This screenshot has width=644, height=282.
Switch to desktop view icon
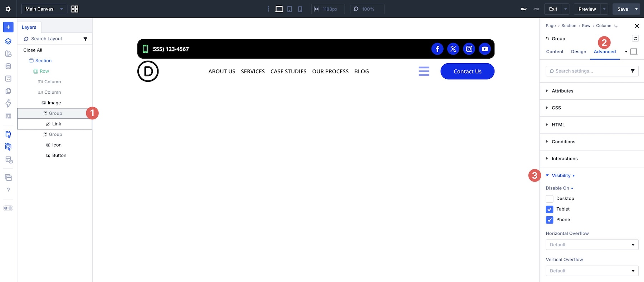pos(279,9)
